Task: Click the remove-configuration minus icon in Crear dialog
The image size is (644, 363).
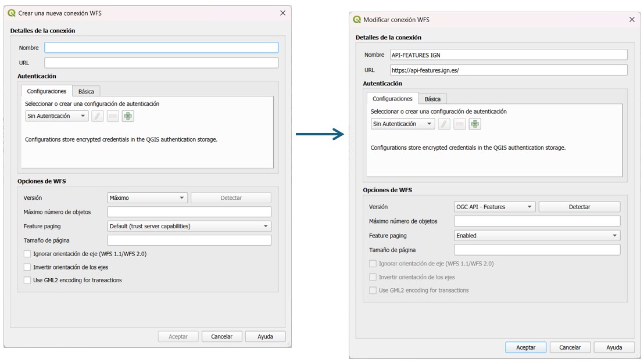Action: pyautogui.click(x=113, y=116)
